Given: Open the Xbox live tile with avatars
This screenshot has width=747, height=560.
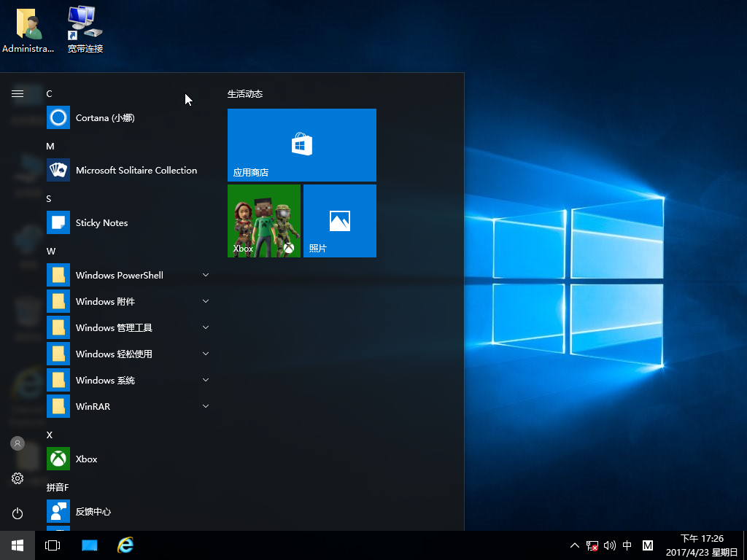Looking at the screenshot, I should tap(264, 221).
